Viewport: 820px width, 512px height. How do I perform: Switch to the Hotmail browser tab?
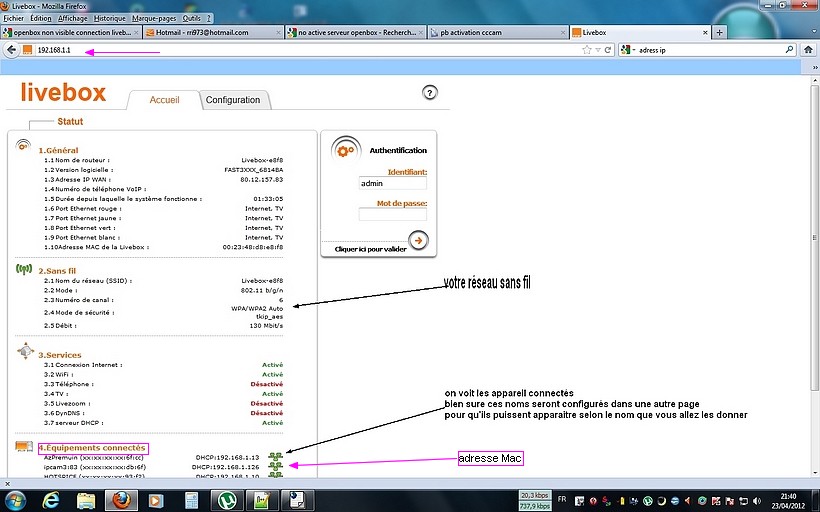tap(212, 32)
